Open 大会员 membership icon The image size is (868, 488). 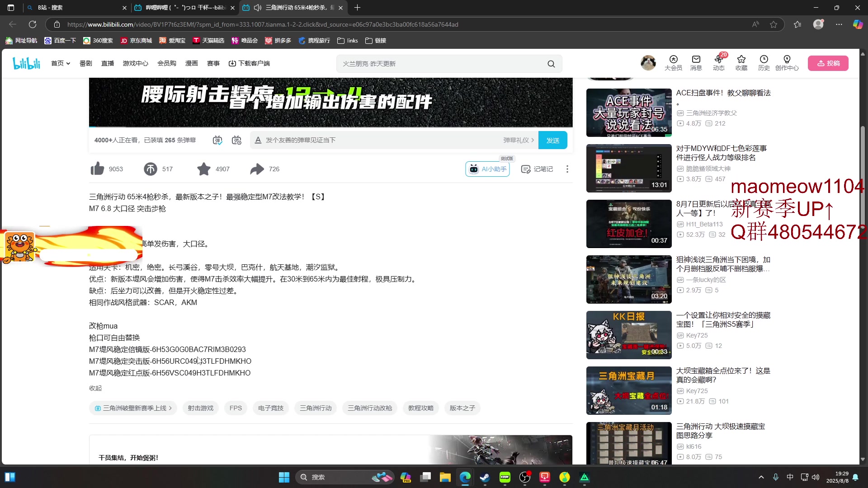click(x=673, y=63)
